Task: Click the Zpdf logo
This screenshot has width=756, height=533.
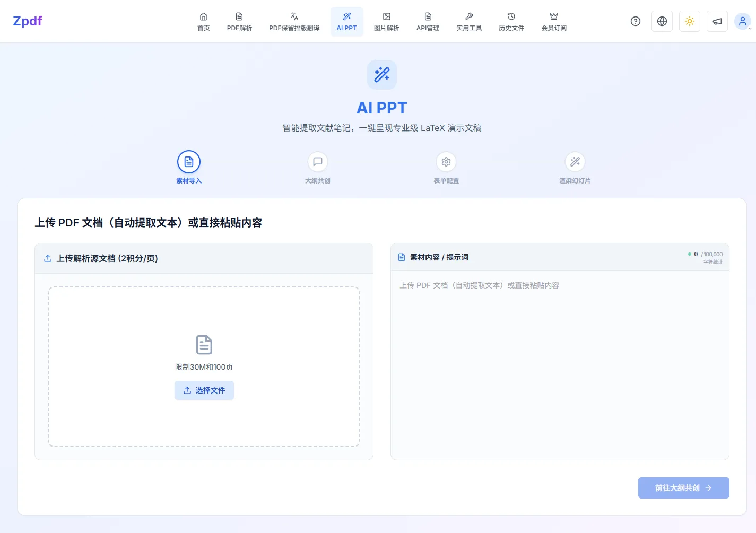Action: [x=28, y=21]
